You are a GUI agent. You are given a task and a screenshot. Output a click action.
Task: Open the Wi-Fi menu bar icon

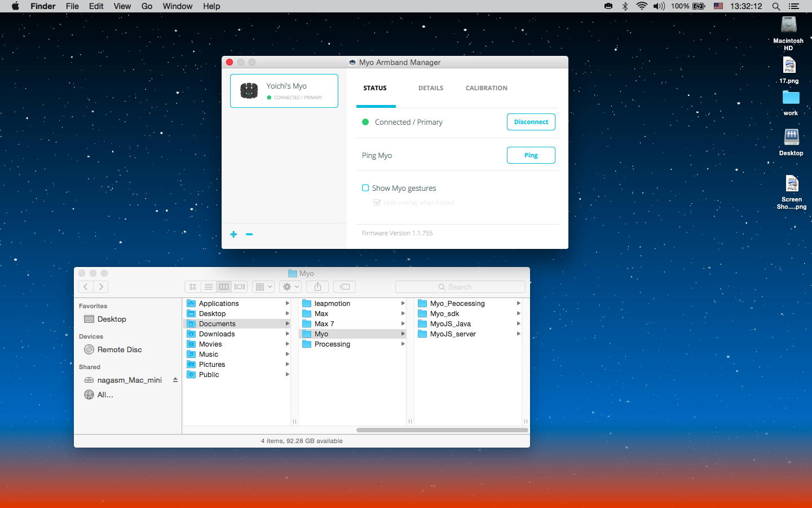[642, 6]
